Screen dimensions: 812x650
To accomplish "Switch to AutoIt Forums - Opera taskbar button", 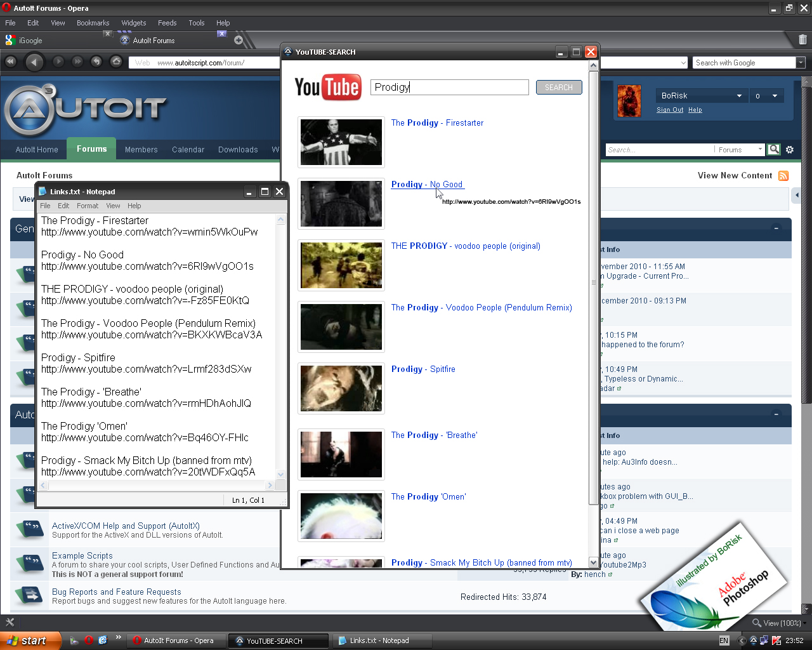I will coord(178,640).
